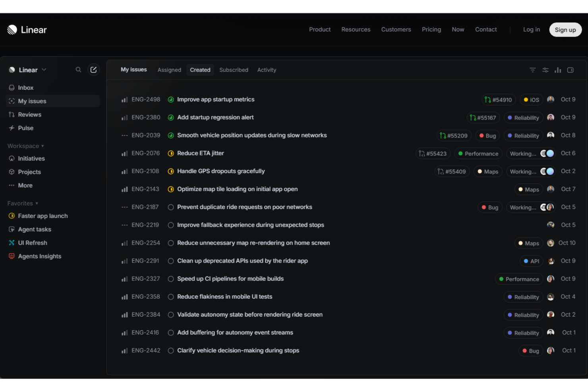The width and height of the screenshot is (588, 392).
Task: Click assignee avatar for ENG-2219
Action: pyautogui.click(x=550, y=225)
